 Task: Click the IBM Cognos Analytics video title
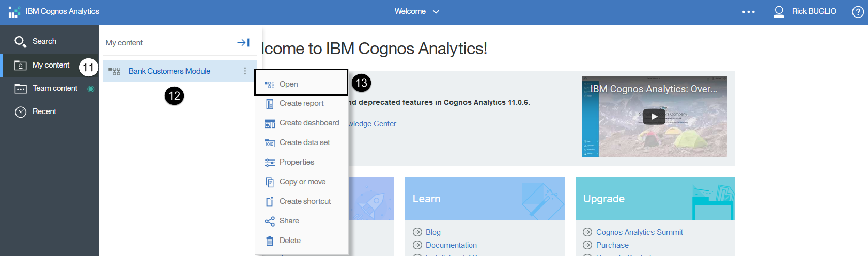pos(654,89)
